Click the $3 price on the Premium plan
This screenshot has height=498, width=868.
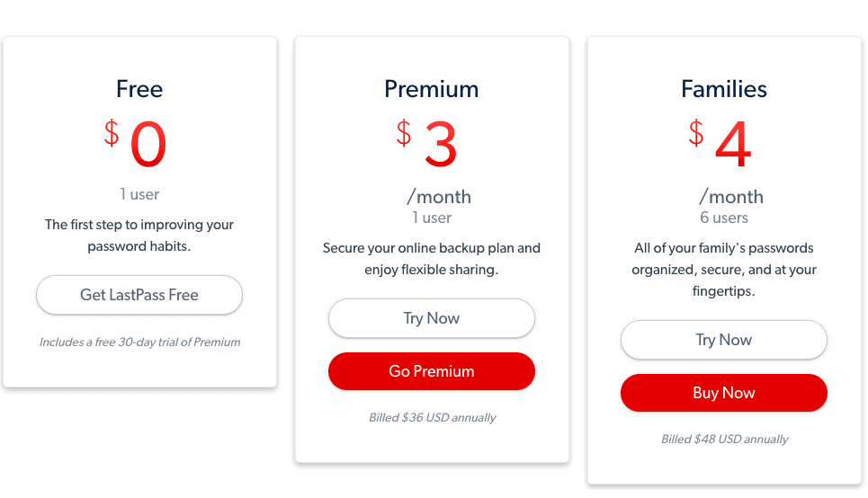(x=429, y=144)
